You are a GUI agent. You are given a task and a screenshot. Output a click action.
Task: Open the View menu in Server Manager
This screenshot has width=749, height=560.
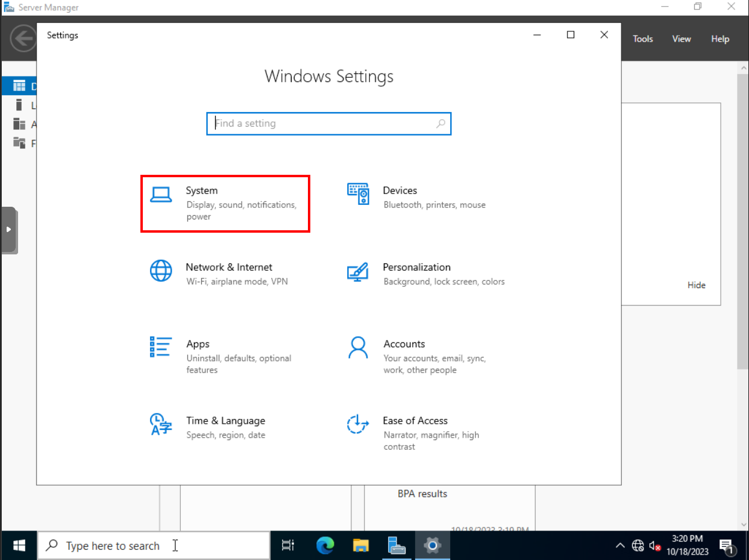pos(682,39)
